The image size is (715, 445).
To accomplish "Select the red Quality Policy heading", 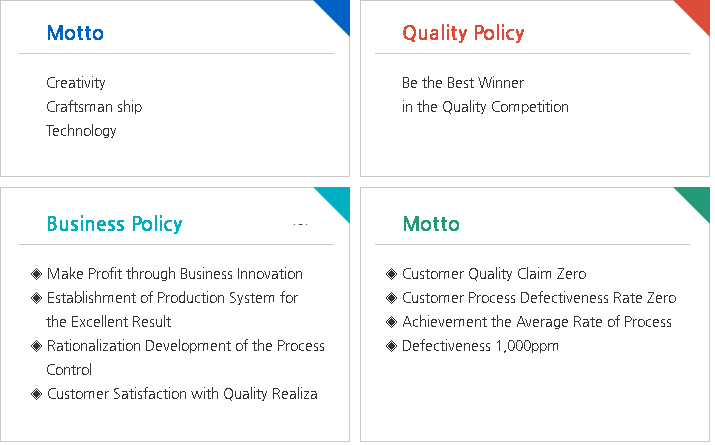I will click(x=463, y=33).
